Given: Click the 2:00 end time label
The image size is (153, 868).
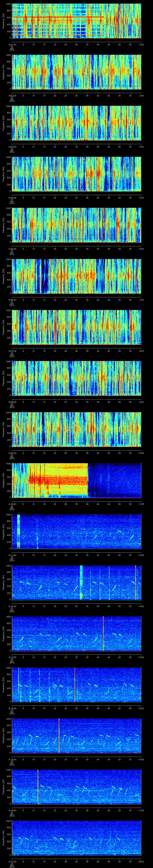Looking at the screenshot, I should pyautogui.click(x=141, y=44).
